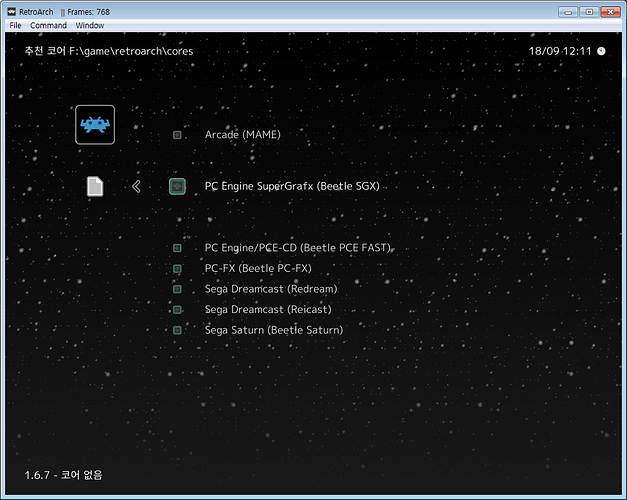Minimize the RetroArch window
627x500 pixels.
tap(568, 12)
